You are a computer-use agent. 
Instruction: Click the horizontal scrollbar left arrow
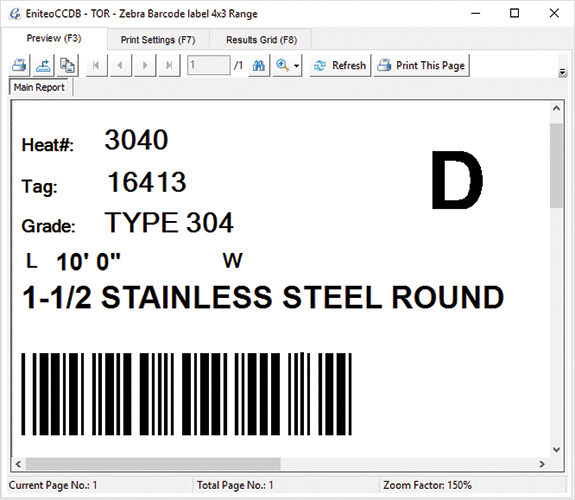pyautogui.click(x=18, y=464)
